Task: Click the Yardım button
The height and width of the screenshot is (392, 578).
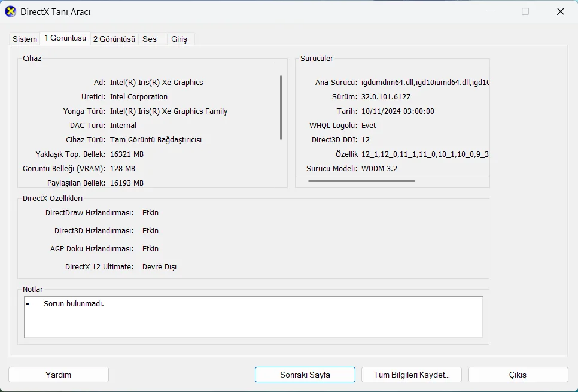Action: point(58,375)
